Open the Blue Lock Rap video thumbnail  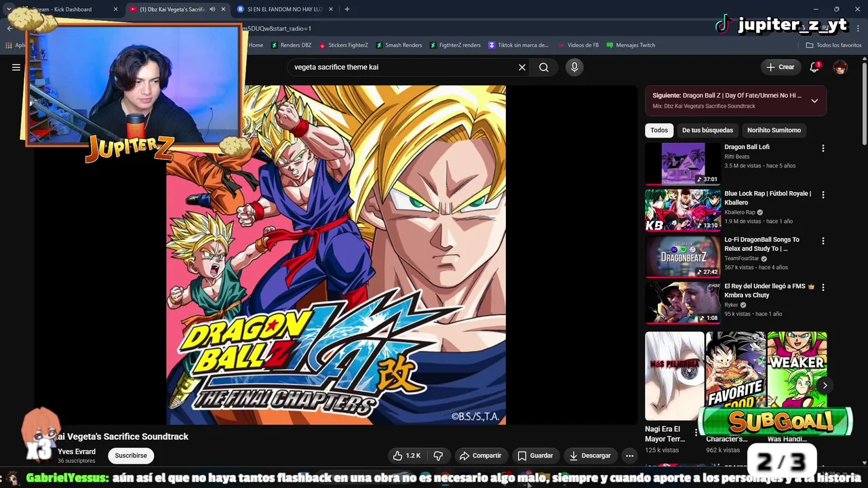(683, 210)
